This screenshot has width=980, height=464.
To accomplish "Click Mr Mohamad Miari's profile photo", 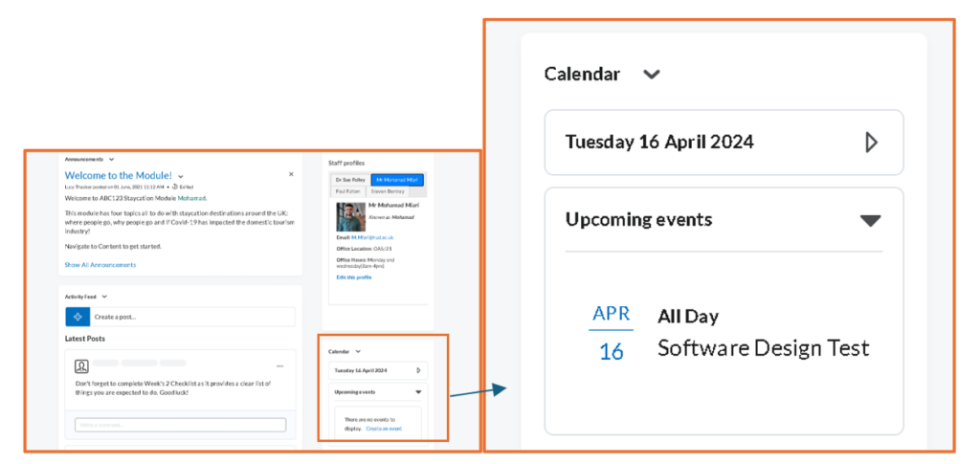I will [x=350, y=217].
